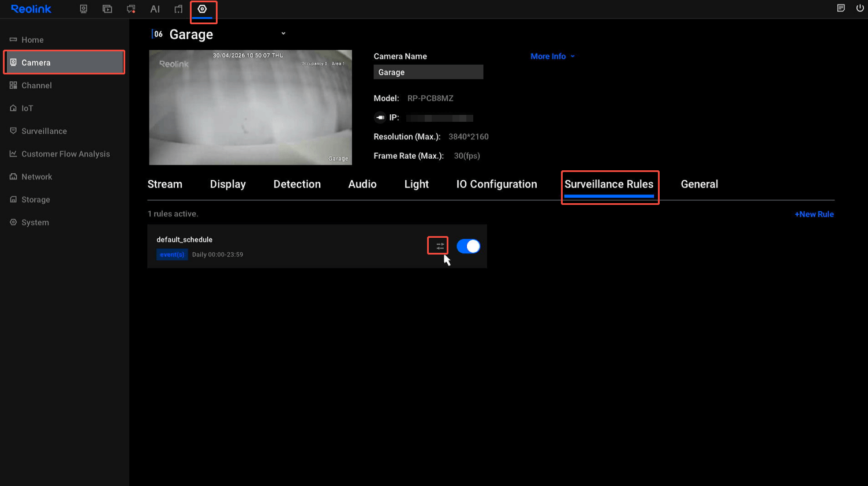This screenshot has width=868, height=486.
Task: Click the 1 rules active text
Action: (173, 214)
